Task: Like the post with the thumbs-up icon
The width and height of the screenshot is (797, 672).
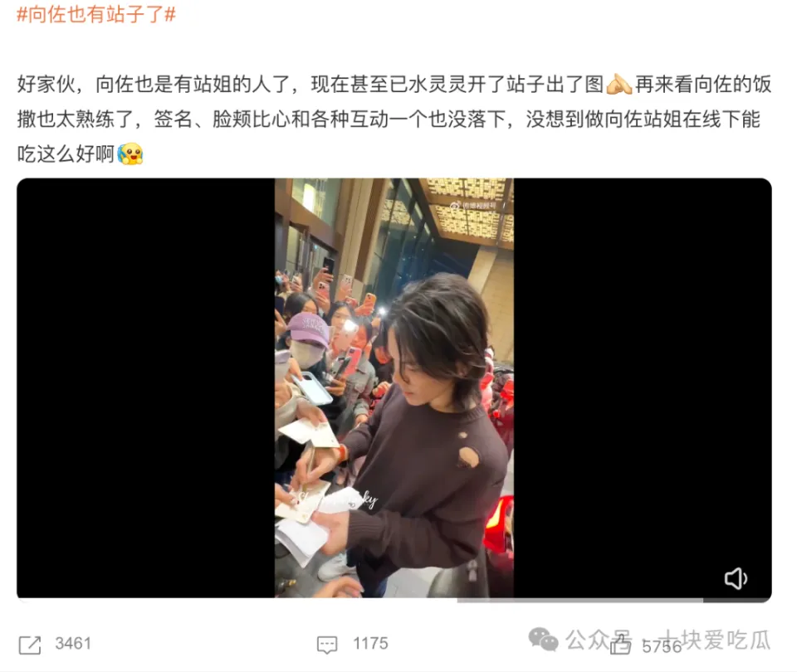Action: tap(620, 645)
